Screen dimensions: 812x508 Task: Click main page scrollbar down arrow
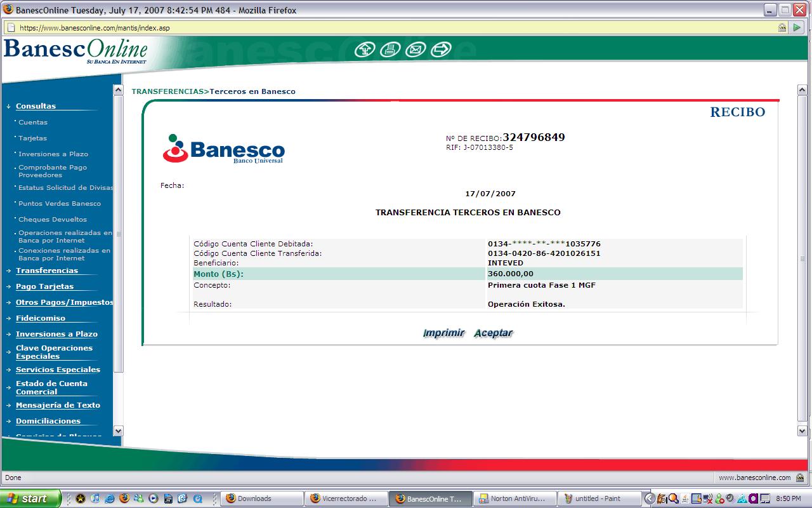pyautogui.click(x=802, y=431)
